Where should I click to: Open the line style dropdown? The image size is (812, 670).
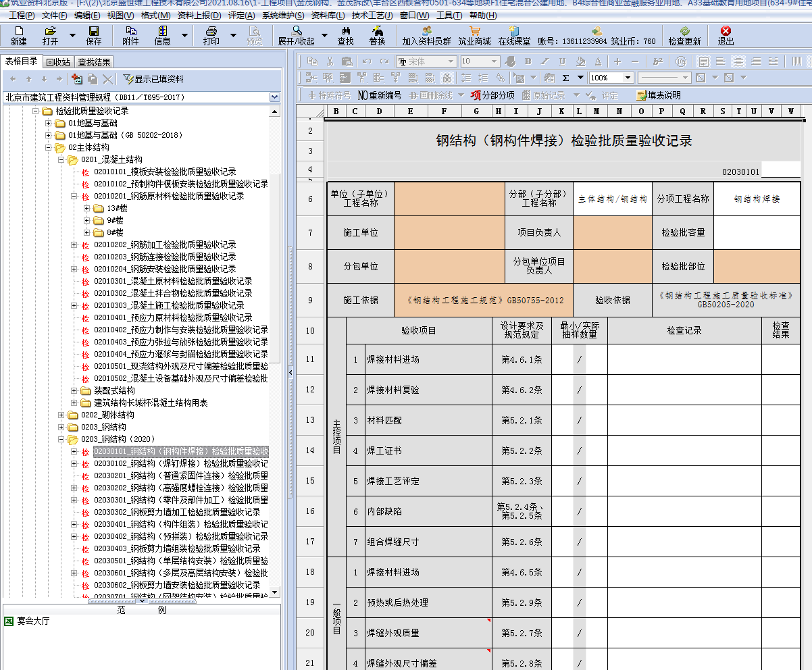pyautogui.click(x=687, y=78)
